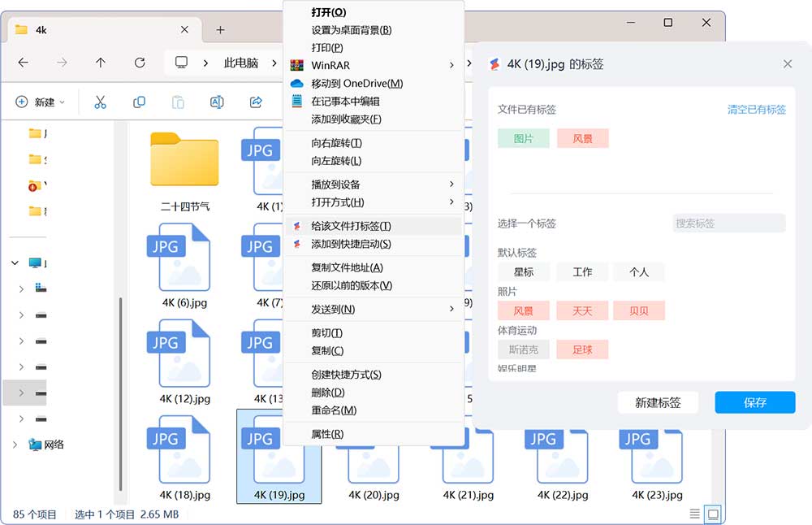Click the up-one-level arrow icon
Viewport: 812px width, 525px height.
(100, 63)
